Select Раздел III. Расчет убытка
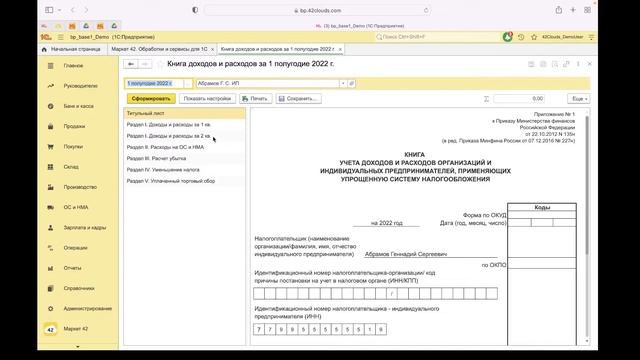This screenshot has height=360, width=640. (x=184, y=158)
